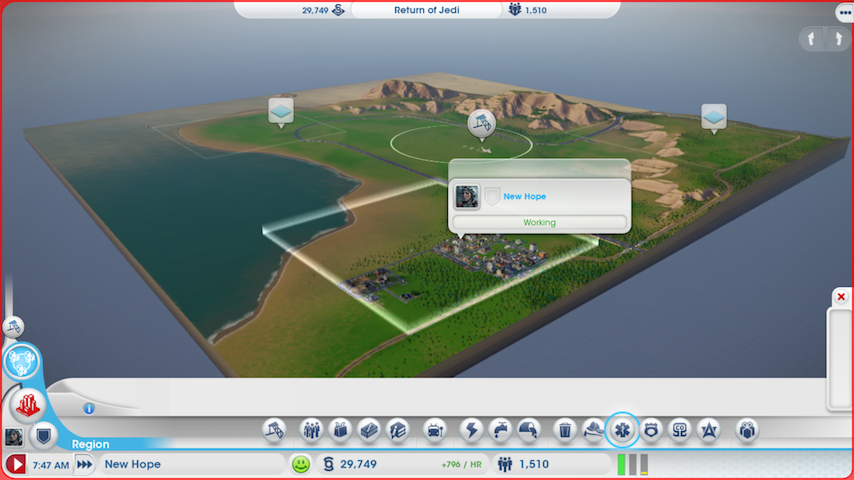The height and width of the screenshot is (480, 854).
Task: Open the Great Works data layer icon
Action: pos(274,430)
